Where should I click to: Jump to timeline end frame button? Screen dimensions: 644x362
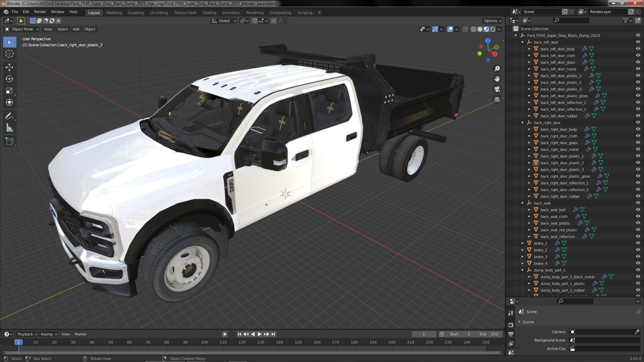coord(273,334)
